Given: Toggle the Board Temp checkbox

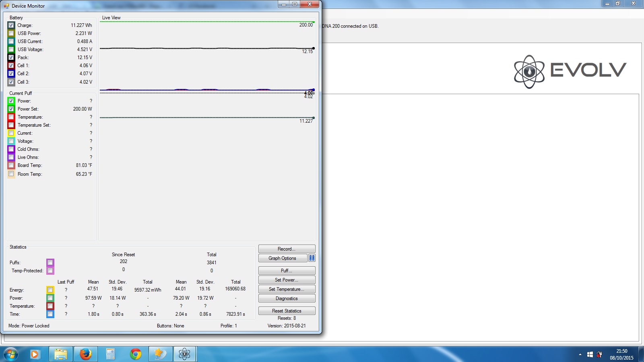Looking at the screenshot, I should pos(11,165).
